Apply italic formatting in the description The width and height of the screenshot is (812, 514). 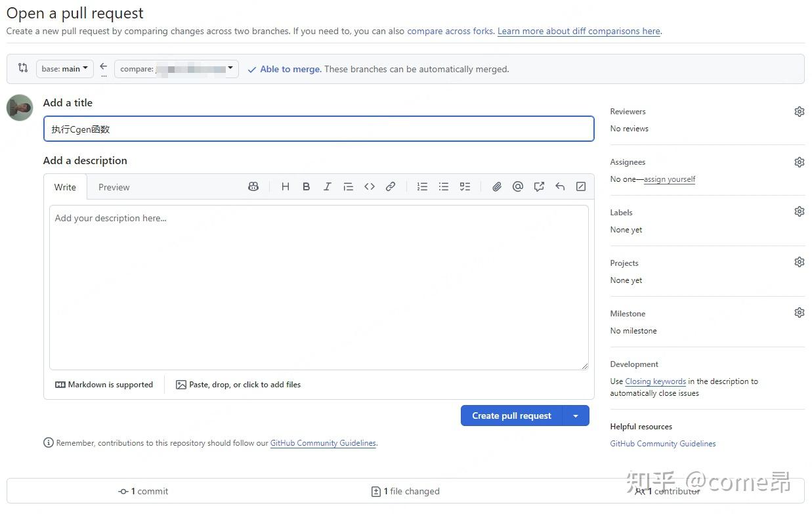(x=327, y=187)
